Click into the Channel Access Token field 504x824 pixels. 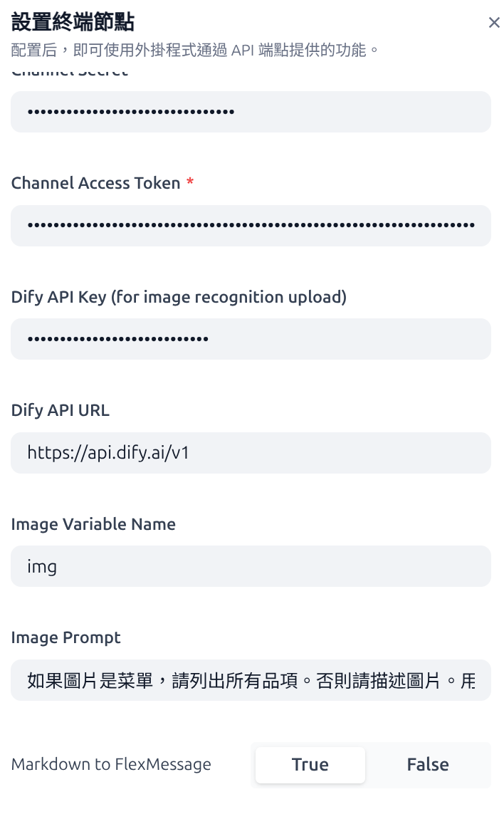click(x=251, y=226)
